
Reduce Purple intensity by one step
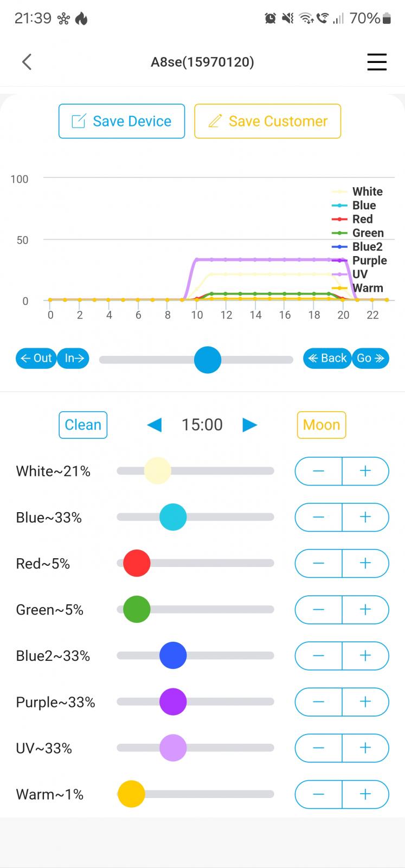pos(318,701)
